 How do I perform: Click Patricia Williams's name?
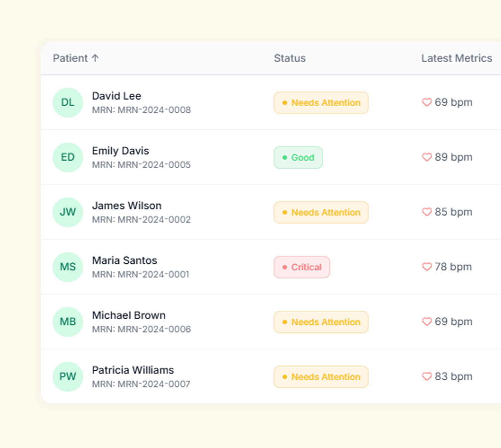[133, 370]
